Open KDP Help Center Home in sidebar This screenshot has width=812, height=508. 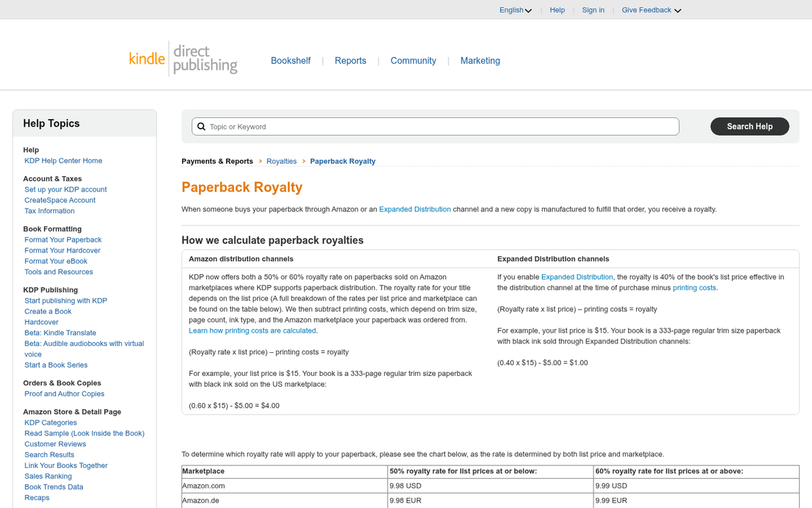click(63, 161)
